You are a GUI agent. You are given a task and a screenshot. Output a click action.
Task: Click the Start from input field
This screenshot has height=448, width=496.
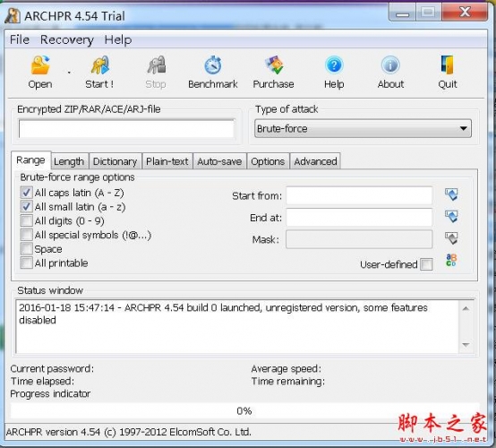[x=359, y=195]
